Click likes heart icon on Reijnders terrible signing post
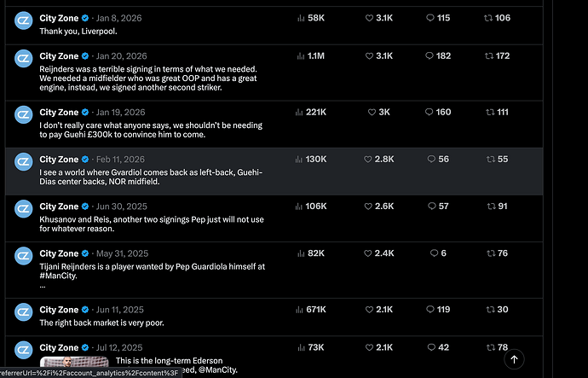This screenshot has width=588, height=378. [x=369, y=56]
